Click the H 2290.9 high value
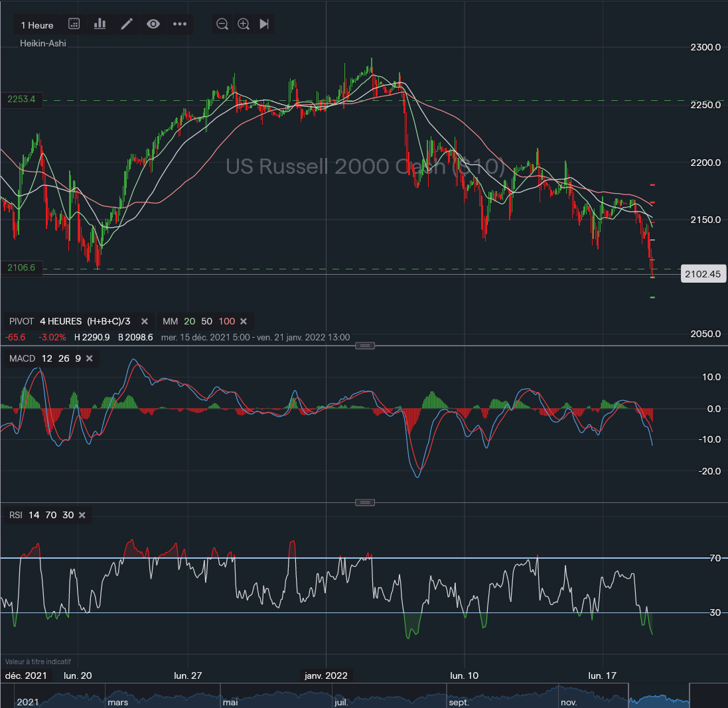 click(x=92, y=338)
